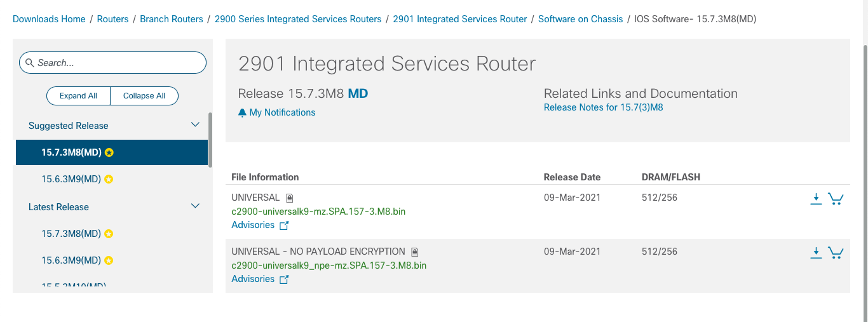Click Related Links and Documentation heading
This screenshot has height=322, width=868.
pos(641,93)
